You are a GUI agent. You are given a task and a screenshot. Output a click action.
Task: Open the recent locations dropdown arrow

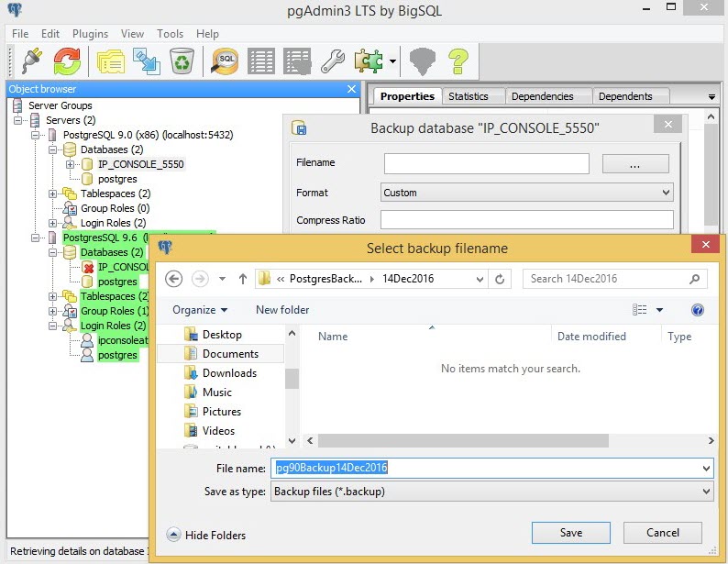[222, 279]
